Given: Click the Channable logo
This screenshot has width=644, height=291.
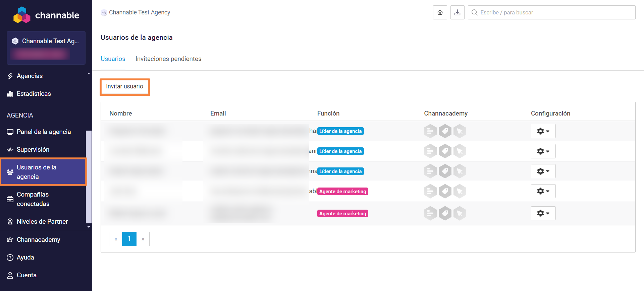Looking at the screenshot, I should [46, 15].
